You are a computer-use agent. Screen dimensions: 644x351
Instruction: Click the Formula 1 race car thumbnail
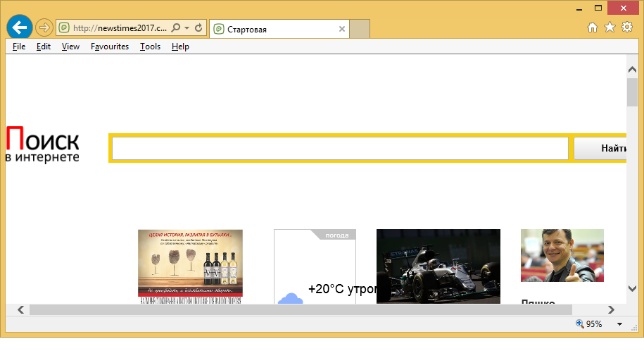(x=438, y=266)
